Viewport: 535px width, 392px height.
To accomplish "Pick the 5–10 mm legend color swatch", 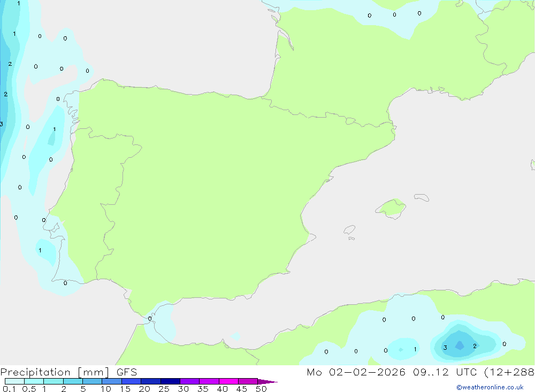I will coord(93,381).
